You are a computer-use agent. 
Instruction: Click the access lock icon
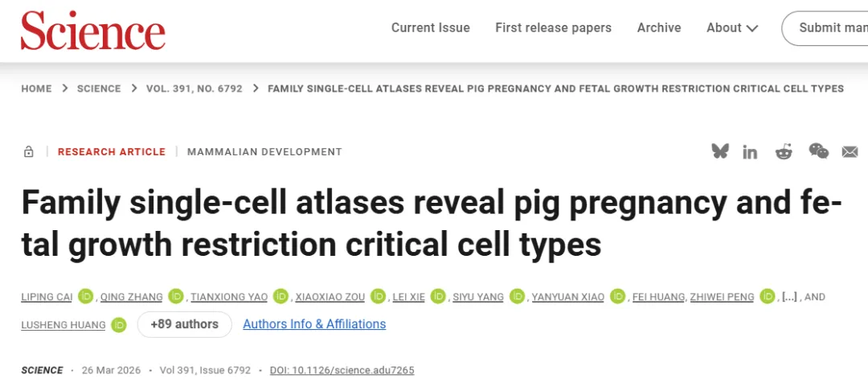(29, 152)
